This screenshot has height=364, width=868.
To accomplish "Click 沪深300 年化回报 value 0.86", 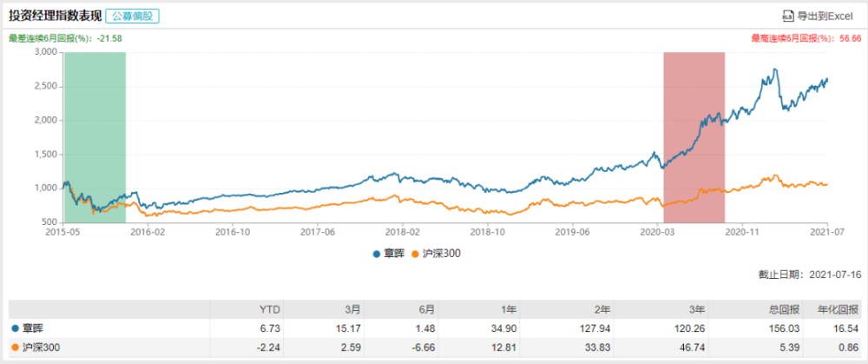I will (851, 347).
